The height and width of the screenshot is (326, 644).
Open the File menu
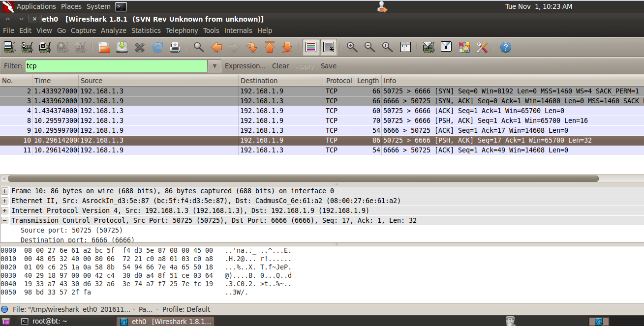coord(8,30)
